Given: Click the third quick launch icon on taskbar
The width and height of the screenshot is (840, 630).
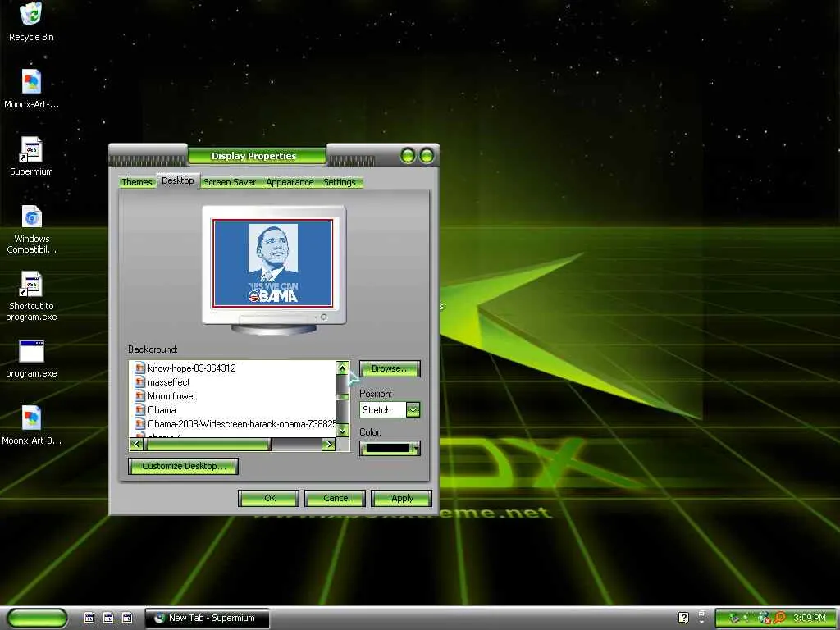Looking at the screenshot, I should pyautogui.click(x=127, y=618).
